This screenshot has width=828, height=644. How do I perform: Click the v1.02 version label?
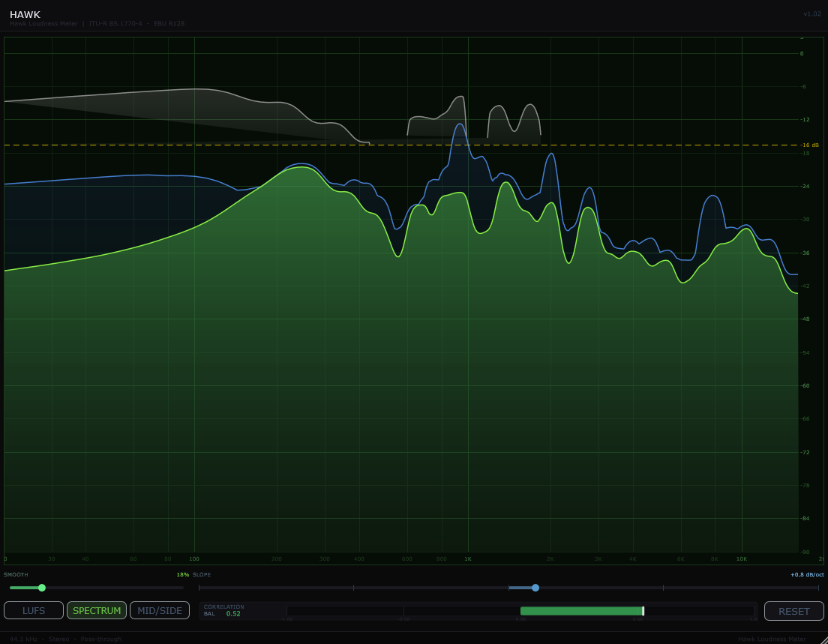click(811, 13)
